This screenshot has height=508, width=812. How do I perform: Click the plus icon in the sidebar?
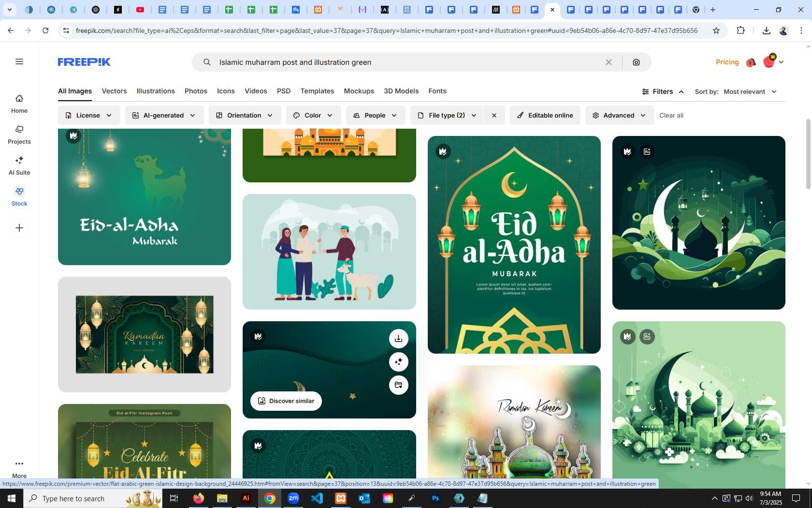coord(19,228)
